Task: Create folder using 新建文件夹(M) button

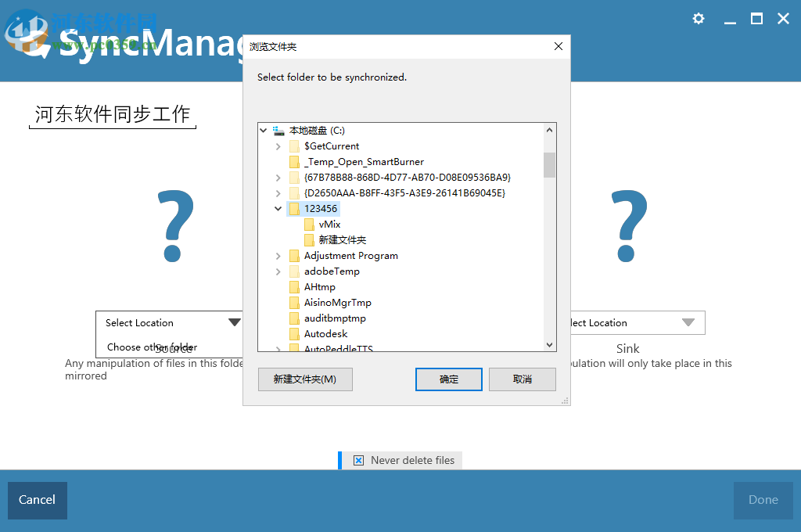Action: click(x=305, y=379)
